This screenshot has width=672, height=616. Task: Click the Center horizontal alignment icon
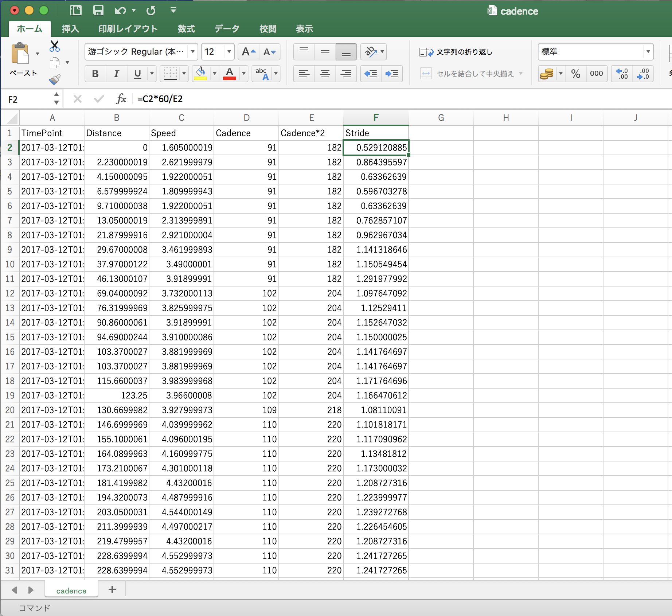325,74
